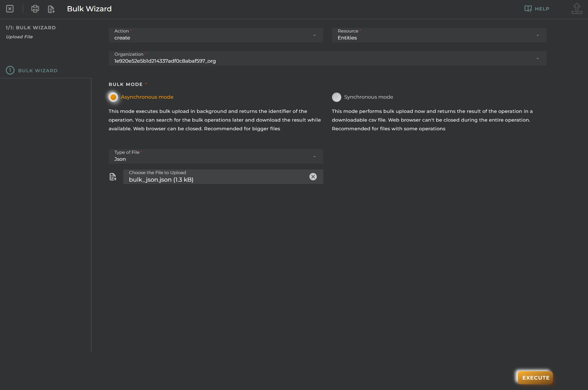Select the Organization dropdown field
This screenshot has width=588, height=390.
pyautogui.click(x=328, y=57)
